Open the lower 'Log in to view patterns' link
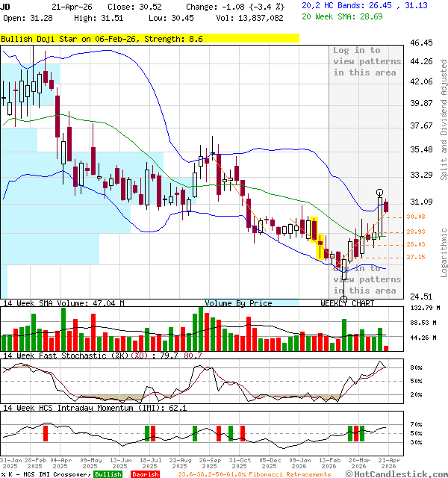The height and width of the screenshot is (478, 448). 365,279
